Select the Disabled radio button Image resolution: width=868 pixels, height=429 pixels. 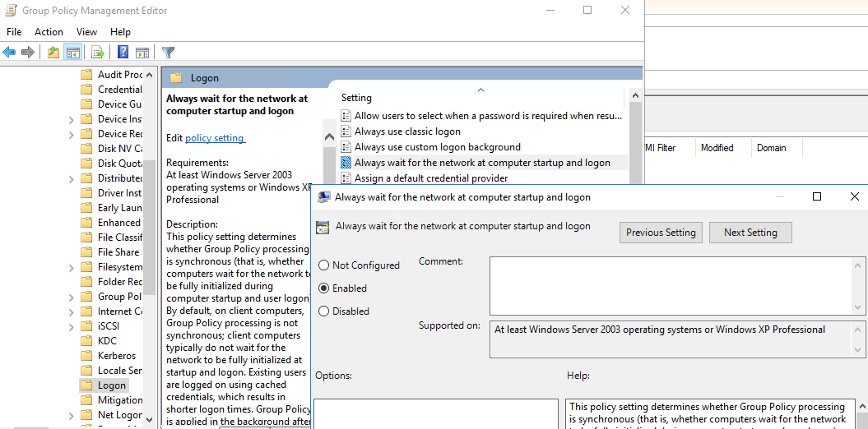324,311
